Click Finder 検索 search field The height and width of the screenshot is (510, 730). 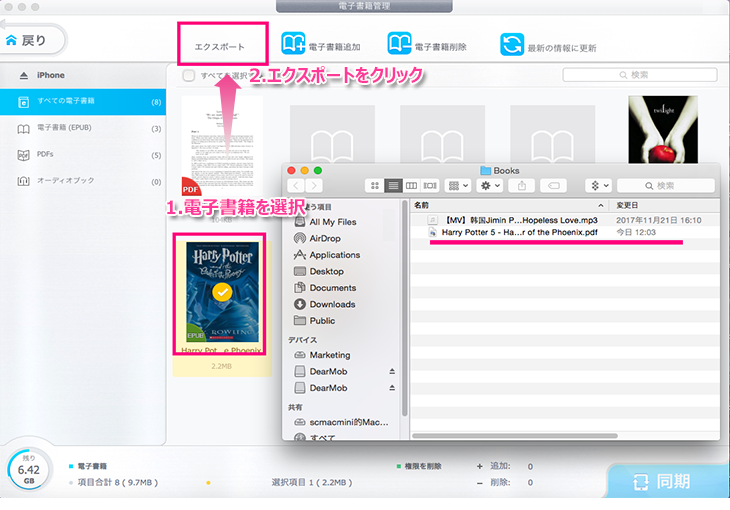coord(666,186)
